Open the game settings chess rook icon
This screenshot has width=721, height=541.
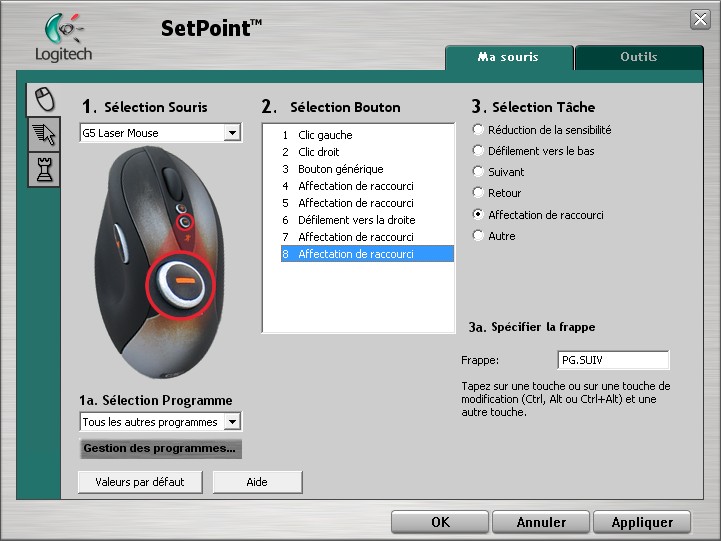[44, 170]
